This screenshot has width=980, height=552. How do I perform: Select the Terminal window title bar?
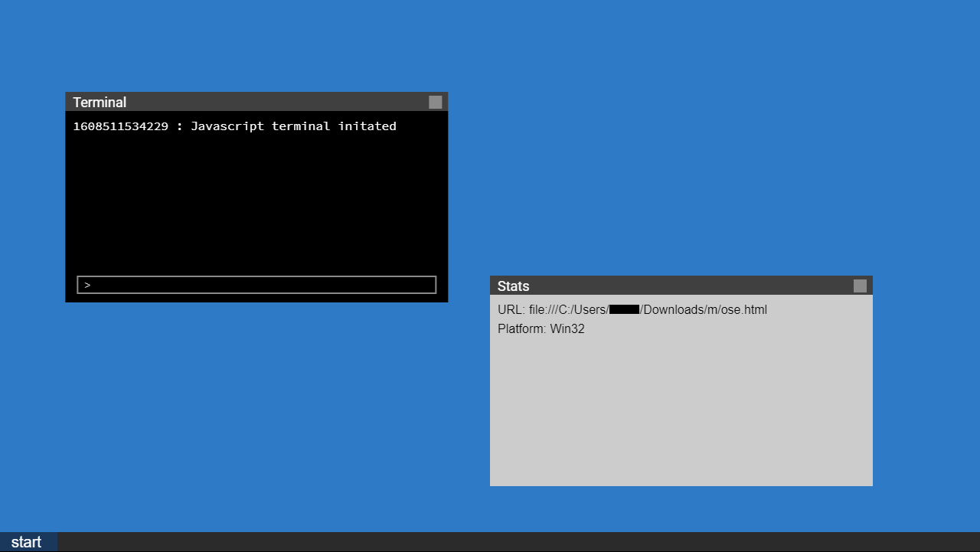[256, 102]
